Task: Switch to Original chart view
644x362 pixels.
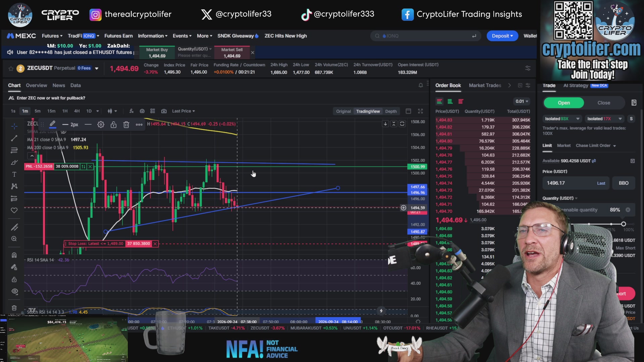Action: coord(343,111)
